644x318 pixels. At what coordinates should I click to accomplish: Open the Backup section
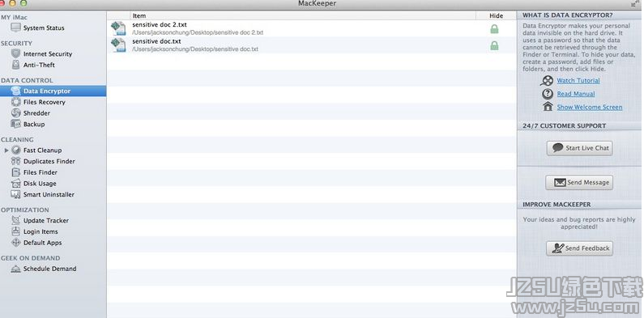(x=34, y=124)
